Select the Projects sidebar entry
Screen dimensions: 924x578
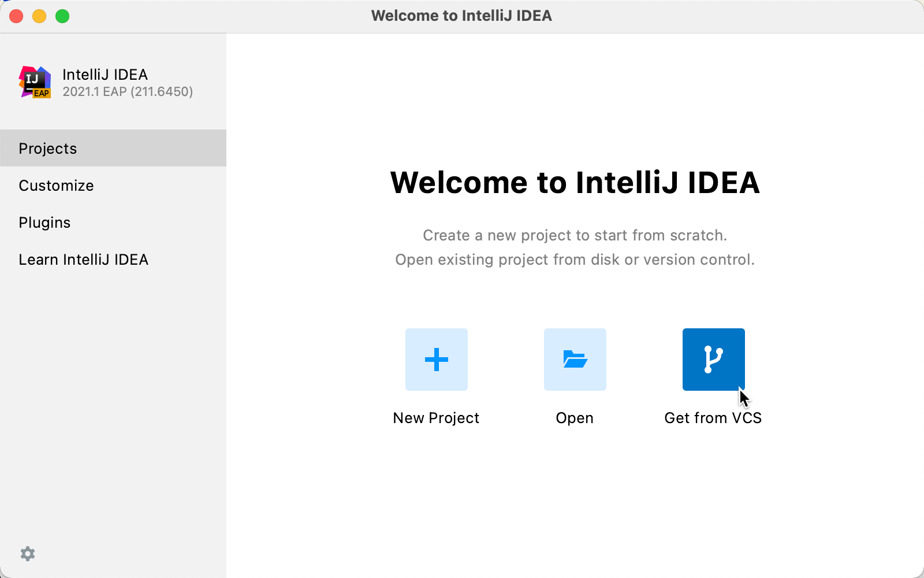coord(47,148)
